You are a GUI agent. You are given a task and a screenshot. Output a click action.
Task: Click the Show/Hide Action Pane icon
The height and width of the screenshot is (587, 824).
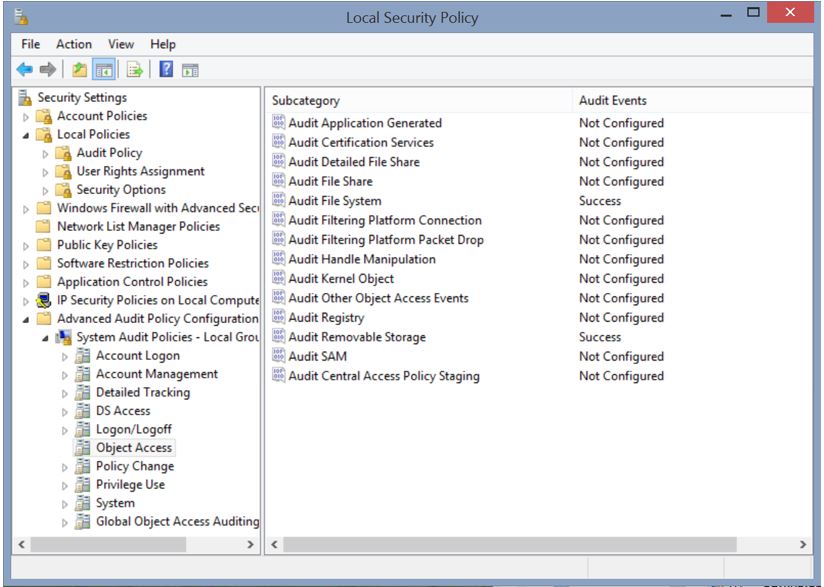[x=190, y=69]
